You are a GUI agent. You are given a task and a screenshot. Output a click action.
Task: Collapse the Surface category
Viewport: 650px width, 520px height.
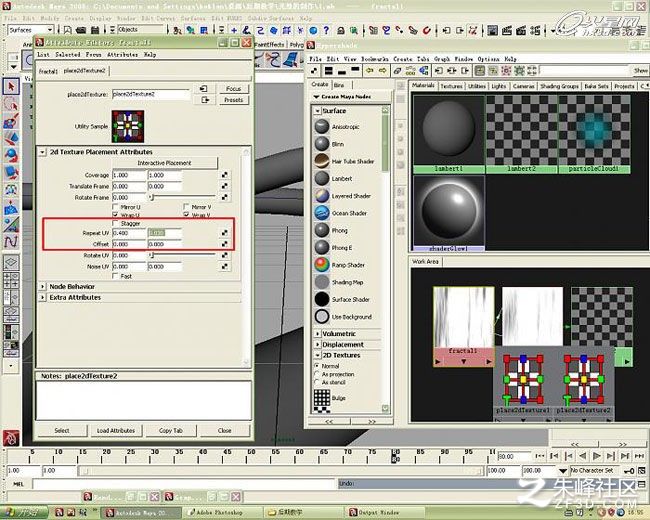(x=317, y=111)
